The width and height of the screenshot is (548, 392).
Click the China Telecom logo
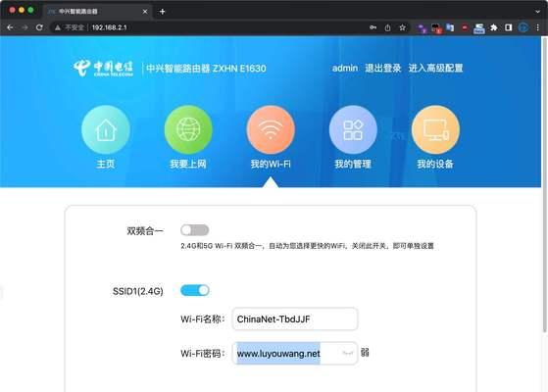(x=104, y=69)
